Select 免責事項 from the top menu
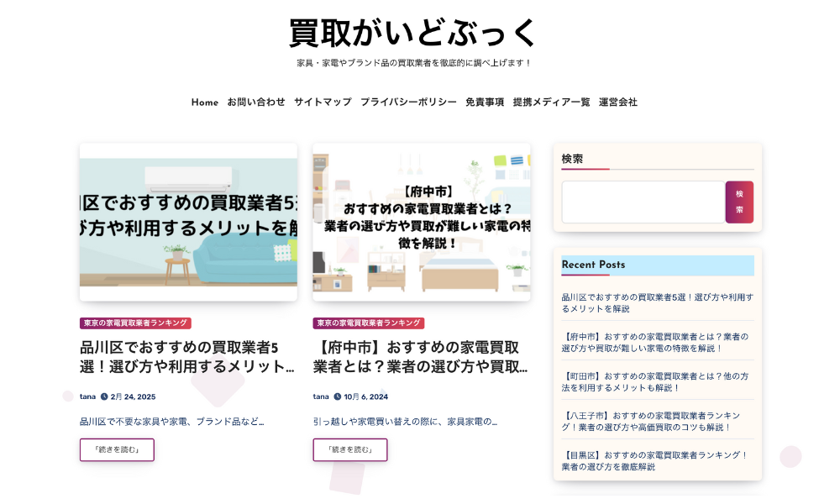The width and height of the screenshot is (840, 504). [x=485, y=102]
